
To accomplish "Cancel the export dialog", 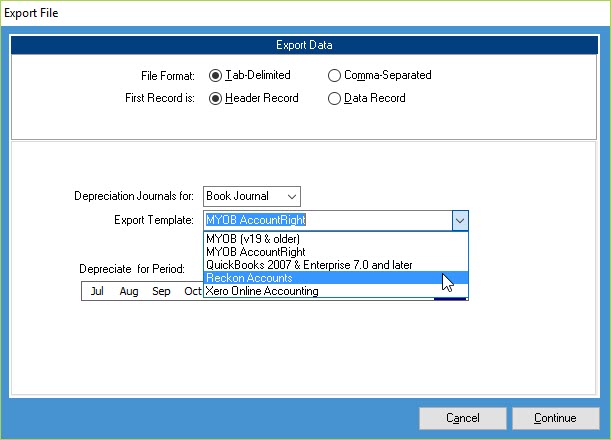I will tap(463, 418).
